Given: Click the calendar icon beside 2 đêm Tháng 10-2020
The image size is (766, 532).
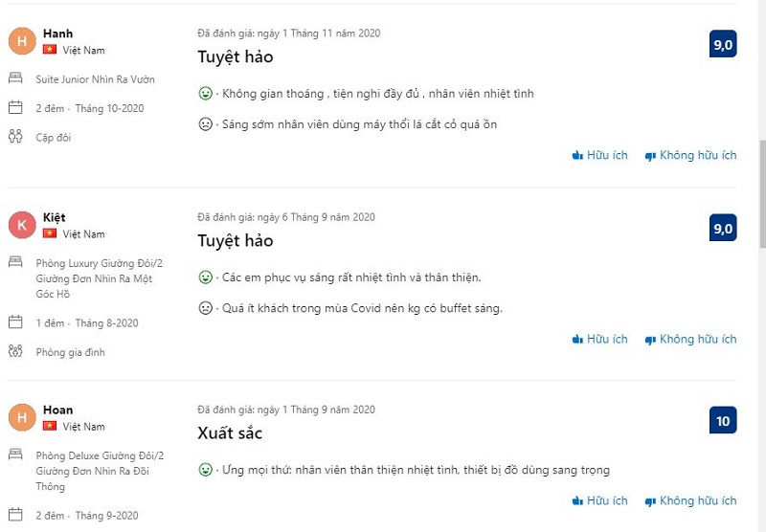Looking at the screenshot, I should 15,107.
